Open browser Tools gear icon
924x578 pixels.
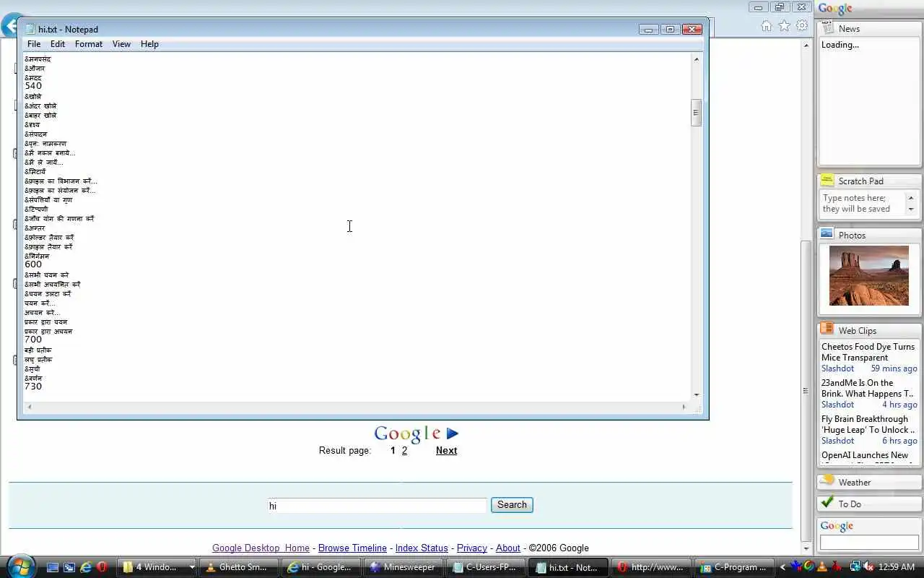pyautogui.click(x=802, y=26)
